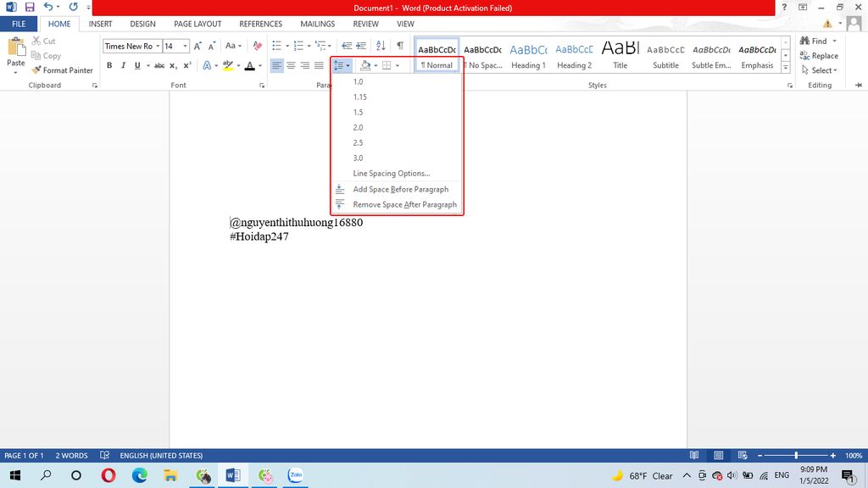The image size is (868, 488).
Task: Open the font name dropdown Times New Roman
Action: tap(158, 46)
